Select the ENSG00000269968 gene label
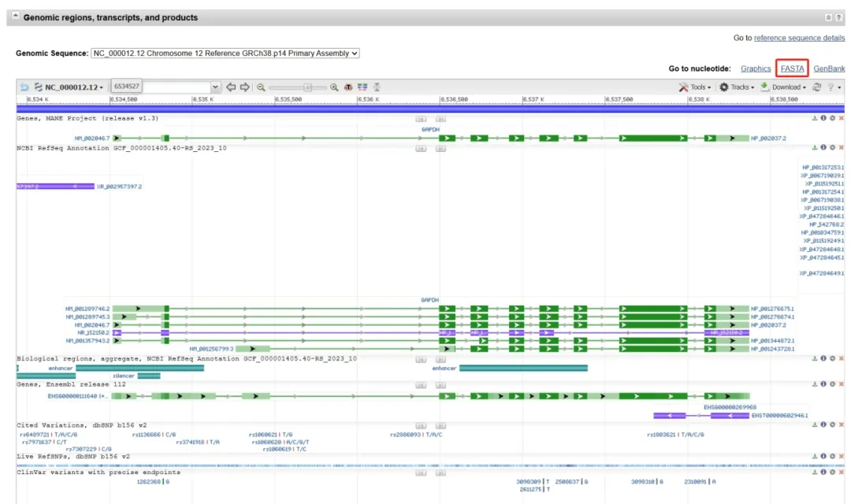Viewport: 851px width, 504px height. click(x=730, y=407)
